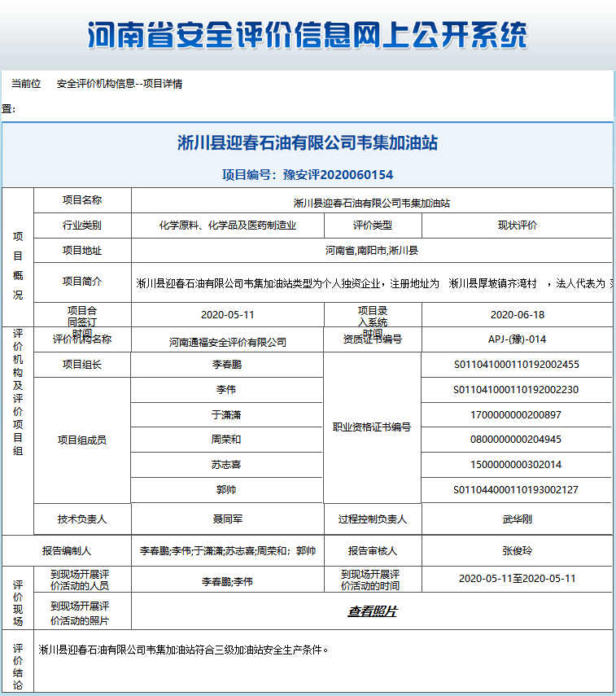Click the 到现场开展评价活动的人员 label
This screenshot has width=616, height=696.
pos(80,580)
